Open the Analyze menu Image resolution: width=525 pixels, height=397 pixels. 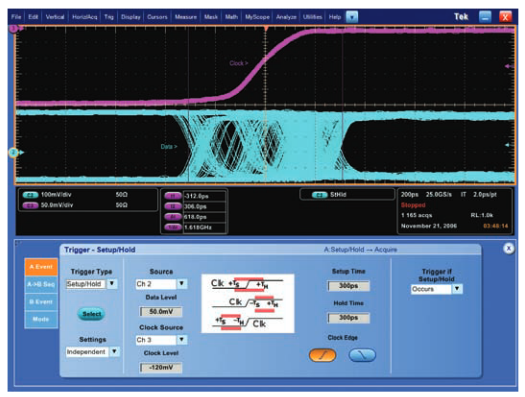point(286,17)
